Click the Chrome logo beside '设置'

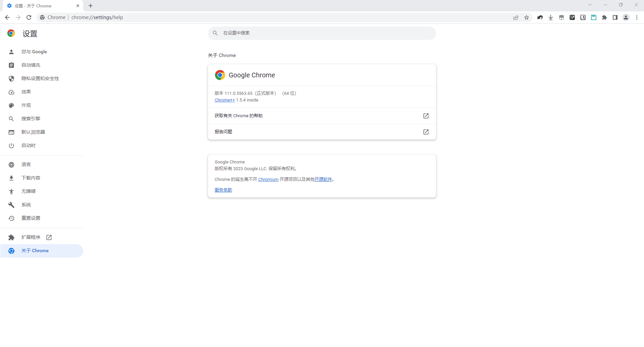pos(11,33)
